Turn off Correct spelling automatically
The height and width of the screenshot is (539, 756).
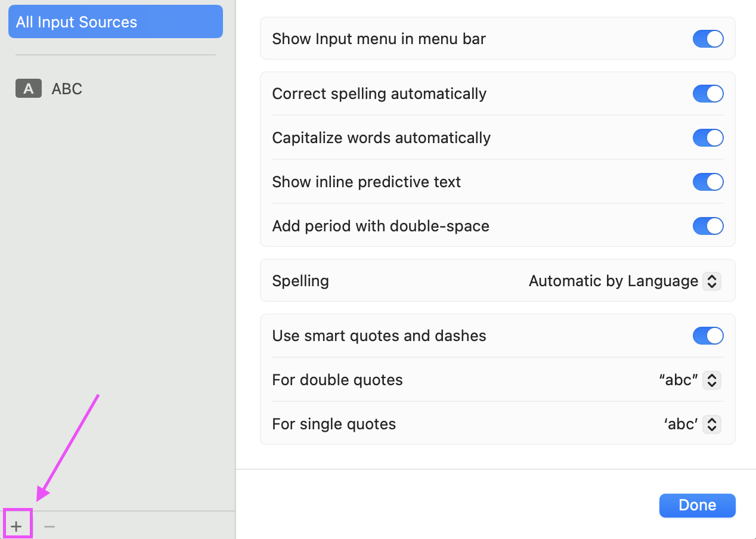pos(708,94)
